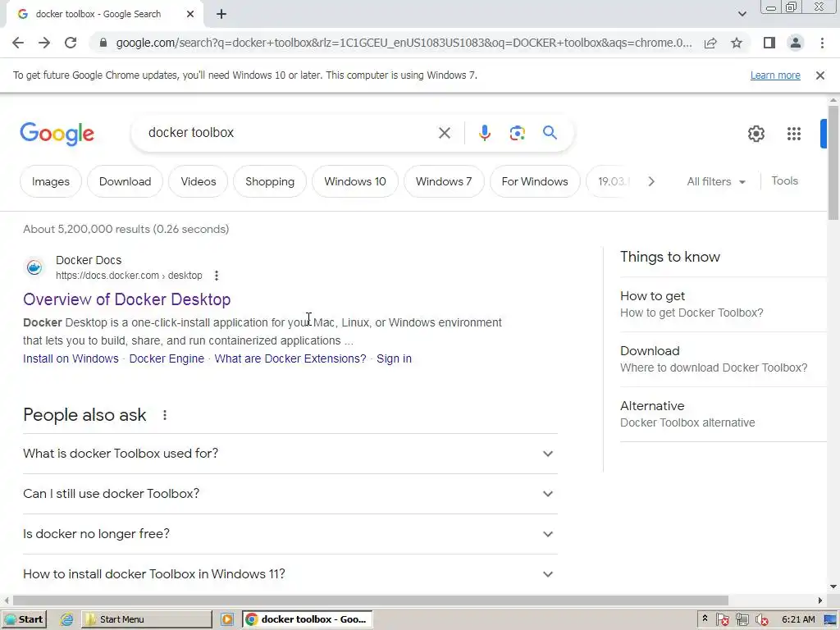Open the muted volume tray icon
This screenshot has height=630, width=840.
tap(761, 620)
